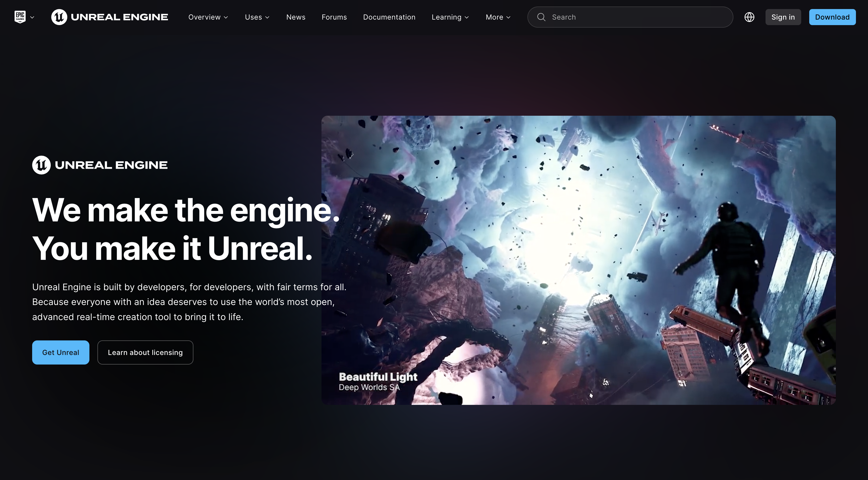Click the Unreal Engine logo in navbar
The width and height of the screenshot is (868, 480).
point(110,17)
